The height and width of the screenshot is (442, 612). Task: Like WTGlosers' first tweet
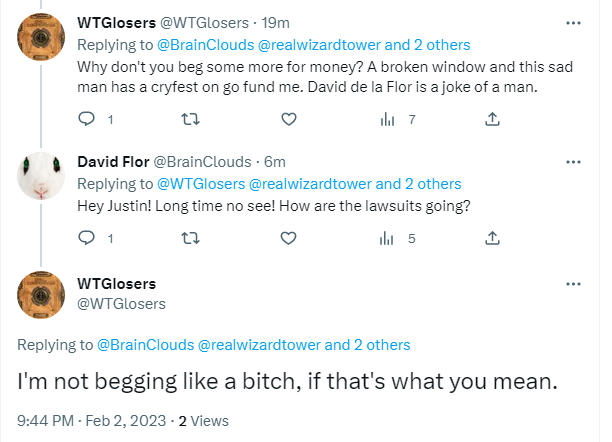point(289,119)
